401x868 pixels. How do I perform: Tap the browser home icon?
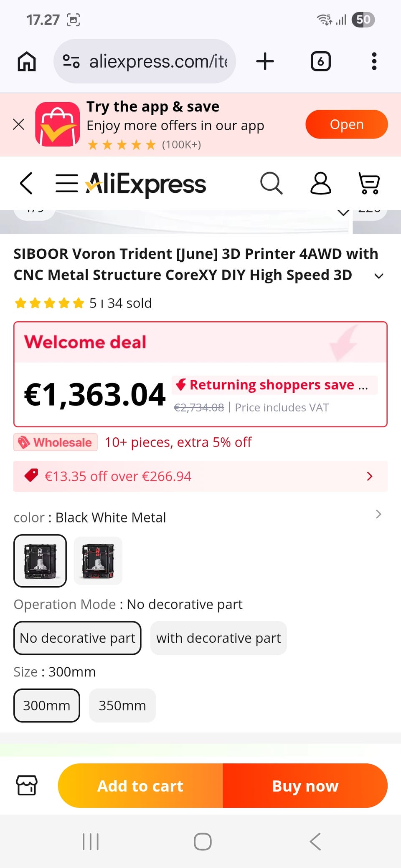(x=27, y=61)
